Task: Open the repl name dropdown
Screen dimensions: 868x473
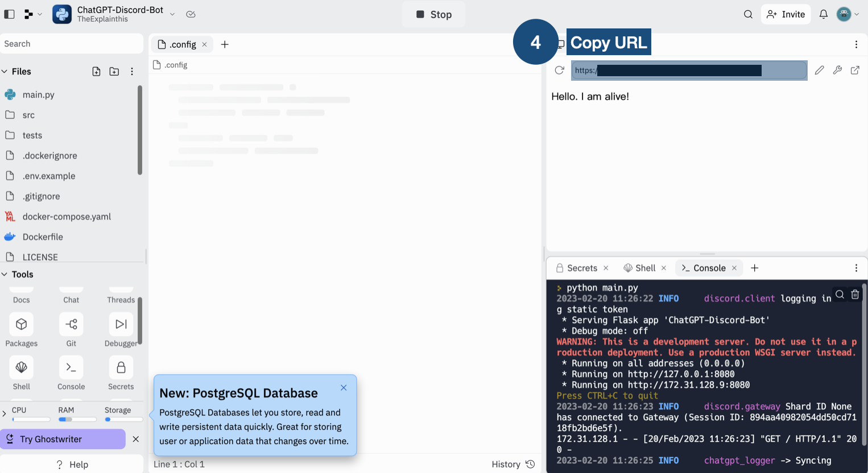Action: tap(172, 14)
